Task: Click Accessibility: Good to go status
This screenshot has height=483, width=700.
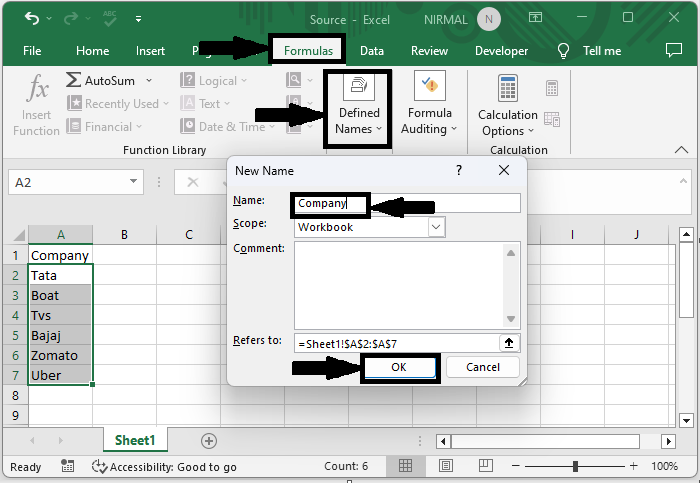Action: 164,467
